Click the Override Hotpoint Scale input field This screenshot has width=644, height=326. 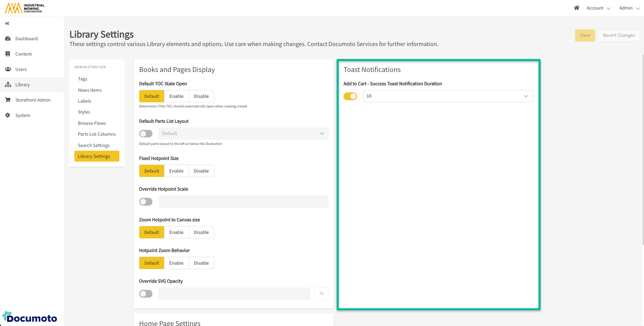(243, 202)
